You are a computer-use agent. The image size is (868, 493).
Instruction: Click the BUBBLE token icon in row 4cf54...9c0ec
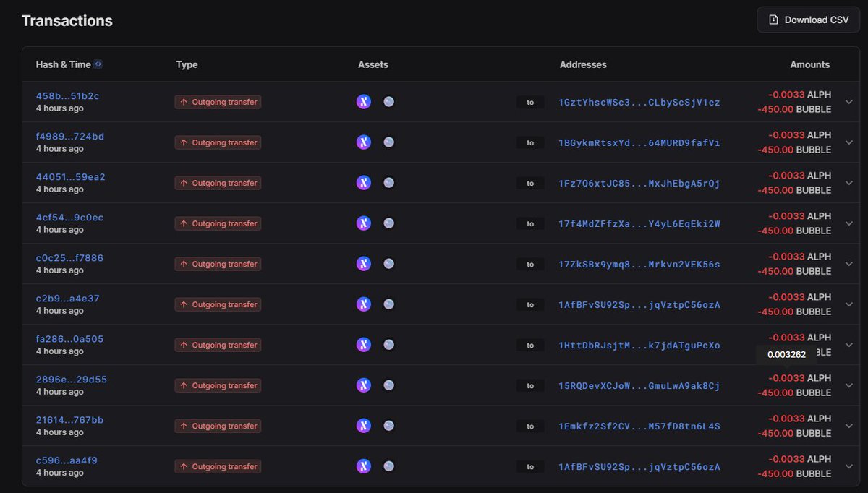click(x=389, y=223)
